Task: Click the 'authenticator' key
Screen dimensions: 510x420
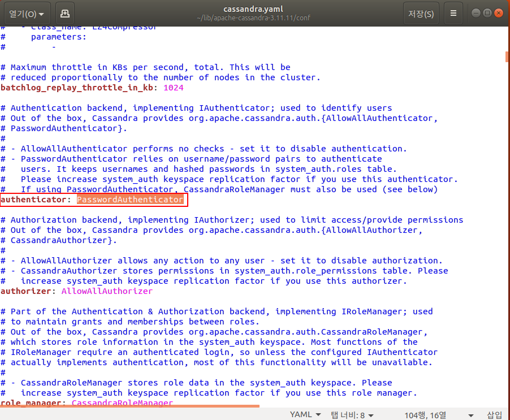Action: point(33,200)
